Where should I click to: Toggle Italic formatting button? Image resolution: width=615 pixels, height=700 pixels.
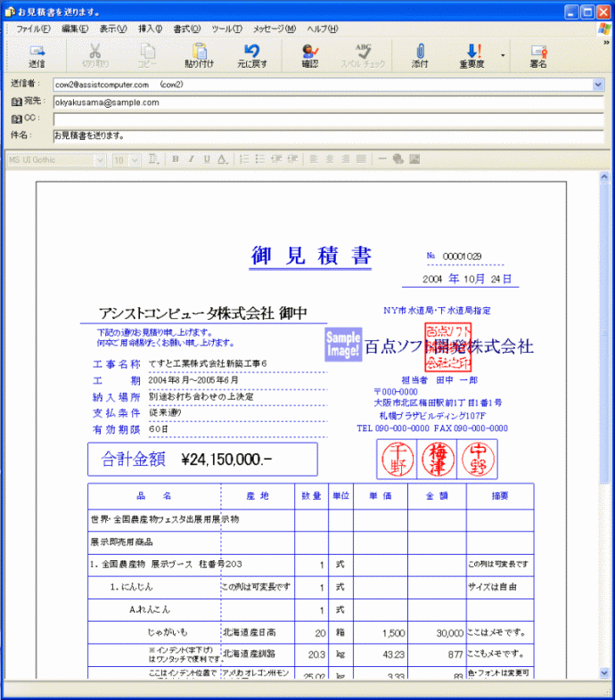pos(191,159)
